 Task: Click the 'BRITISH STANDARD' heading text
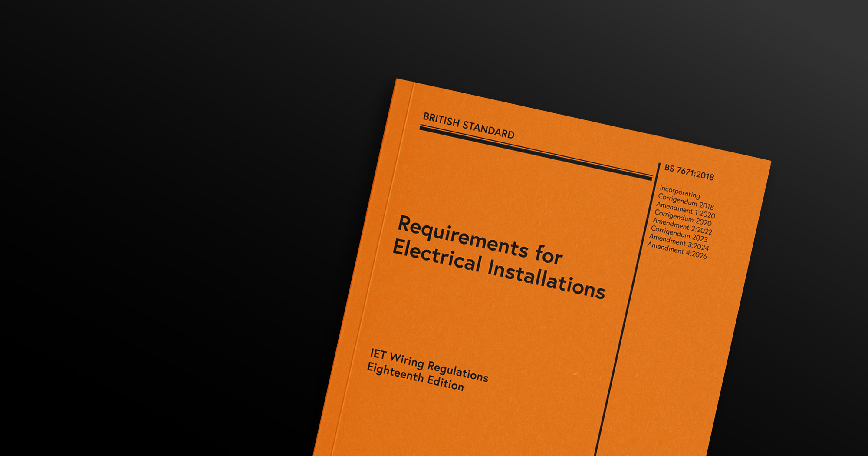pyautogui.click(x=469, y=126)
